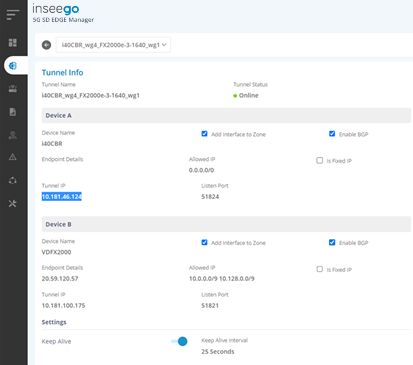Click the Inseego logo
Screen dimensions: 413x365
56,9
